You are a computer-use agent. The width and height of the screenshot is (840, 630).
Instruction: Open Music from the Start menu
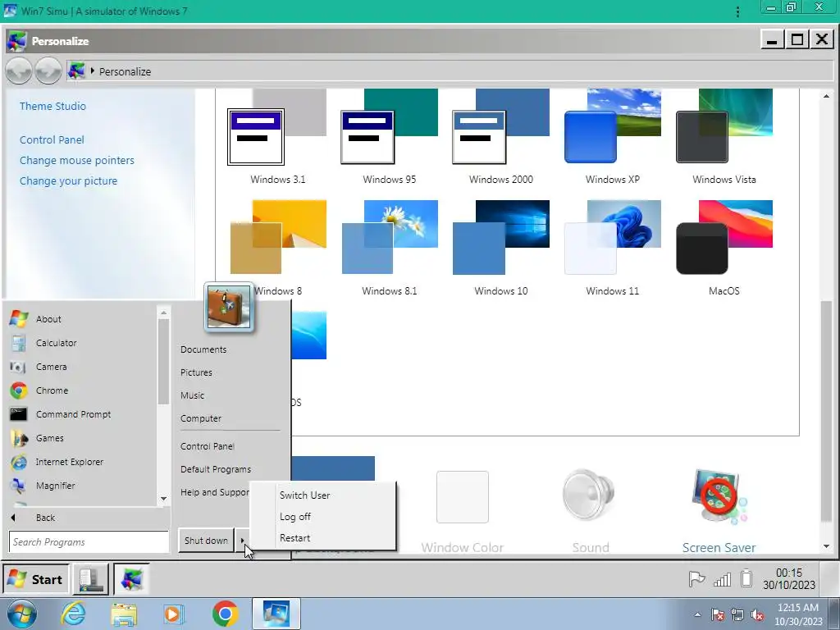(192, 395)
